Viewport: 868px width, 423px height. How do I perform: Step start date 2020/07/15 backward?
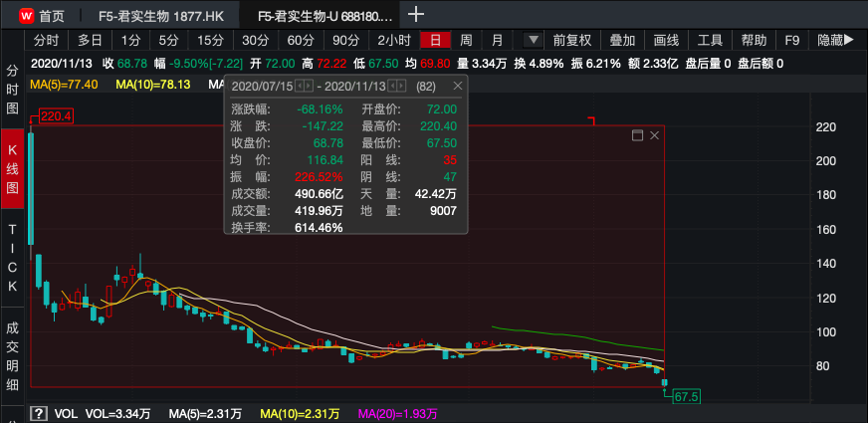click(301, 87)
